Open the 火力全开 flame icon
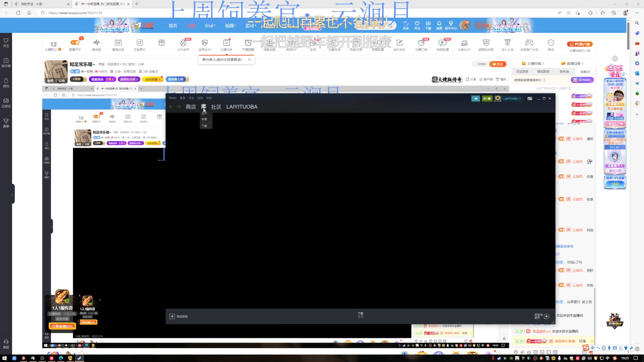644x362 pixels. [x=183, y=45]
